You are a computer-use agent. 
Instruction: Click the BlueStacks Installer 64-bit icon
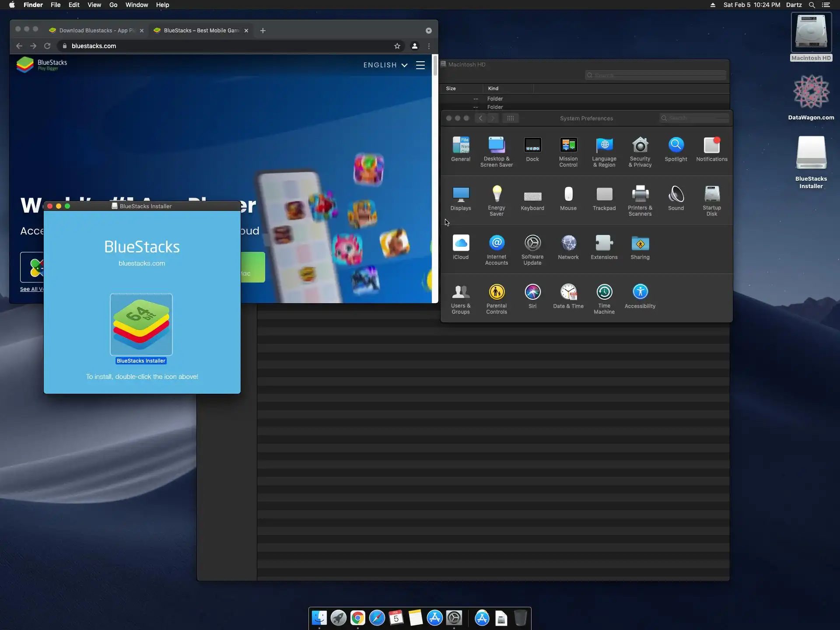pos(141,324)
